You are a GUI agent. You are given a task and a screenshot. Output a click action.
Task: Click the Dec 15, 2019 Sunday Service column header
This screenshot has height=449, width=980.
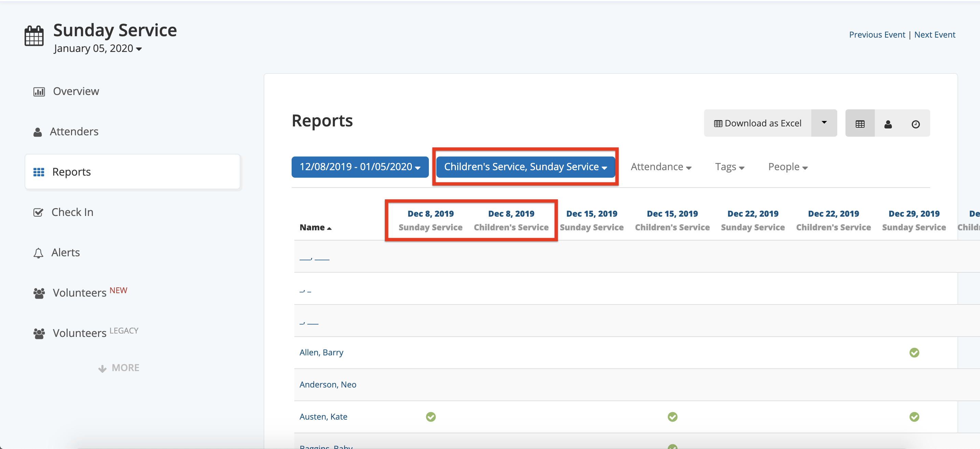point(591,220)
